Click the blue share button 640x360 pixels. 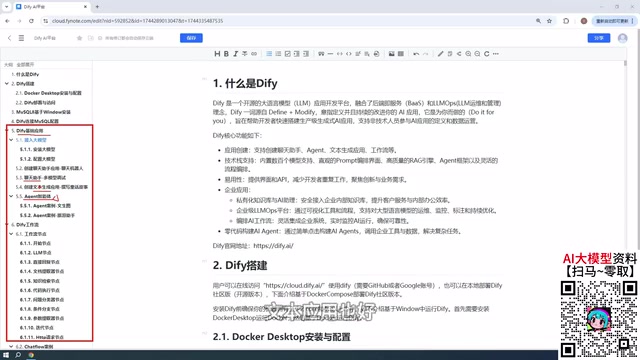tap(599, 38)
